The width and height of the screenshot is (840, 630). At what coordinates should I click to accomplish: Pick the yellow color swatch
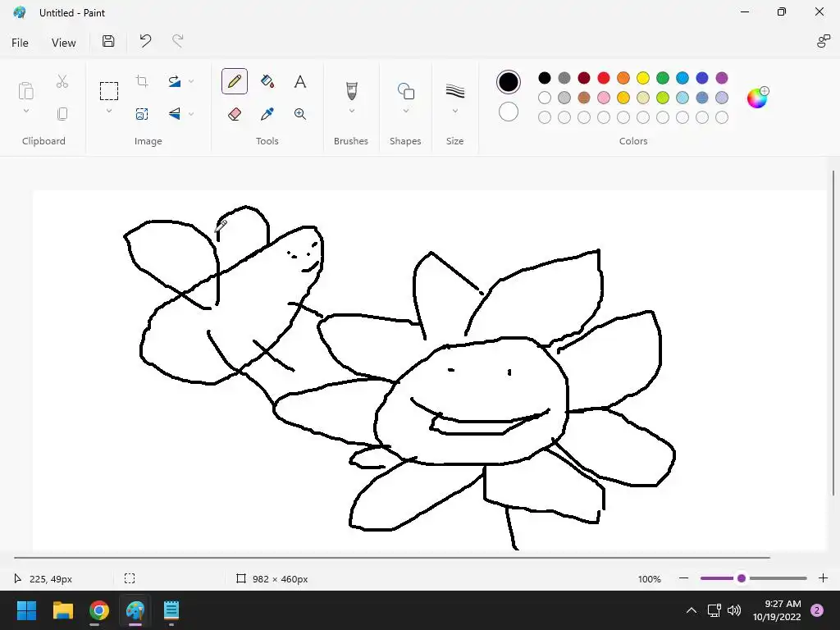point(643,78)
